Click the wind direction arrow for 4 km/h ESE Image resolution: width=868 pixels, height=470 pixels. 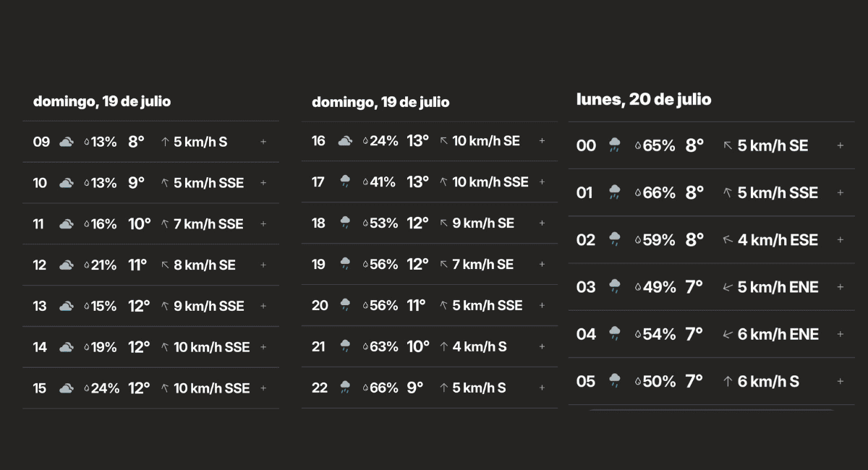coord(728,240)
